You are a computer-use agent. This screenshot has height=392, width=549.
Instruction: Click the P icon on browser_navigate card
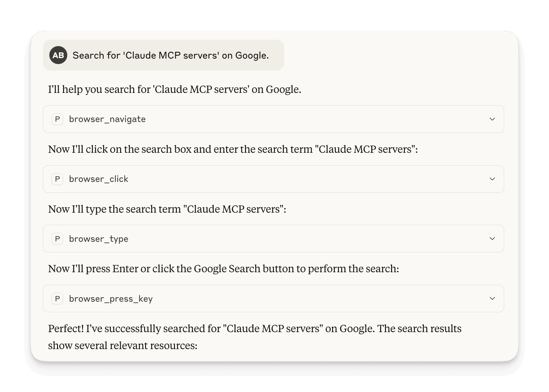pyautogui.click(x=57, y=119)
